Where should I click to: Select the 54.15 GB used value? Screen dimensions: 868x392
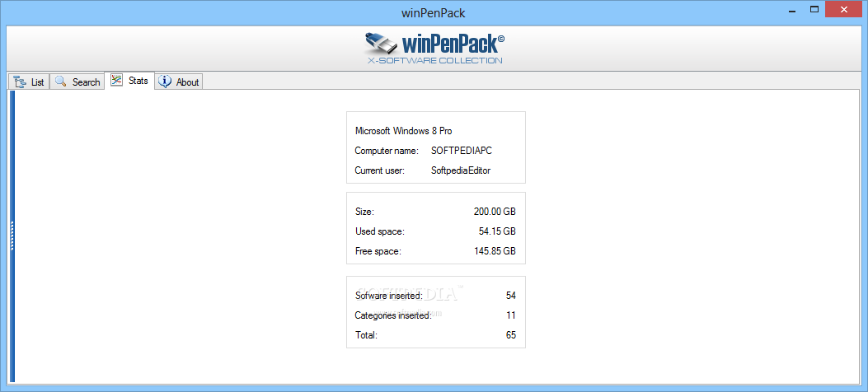click(x=497, y=231)
